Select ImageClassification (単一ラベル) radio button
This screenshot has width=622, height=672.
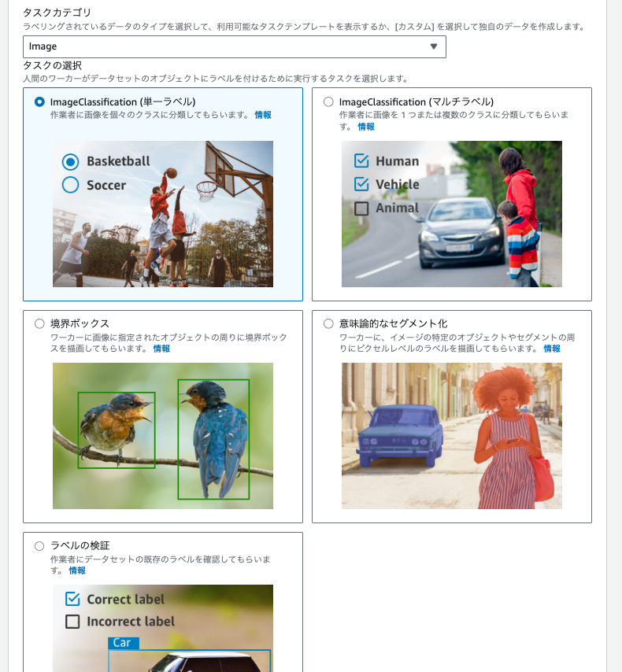coord(39,102)
